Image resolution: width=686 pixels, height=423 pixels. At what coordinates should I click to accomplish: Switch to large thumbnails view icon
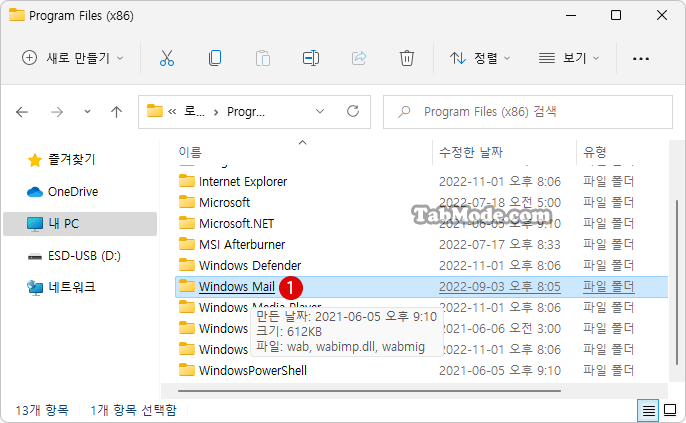[x=670, y=410]
